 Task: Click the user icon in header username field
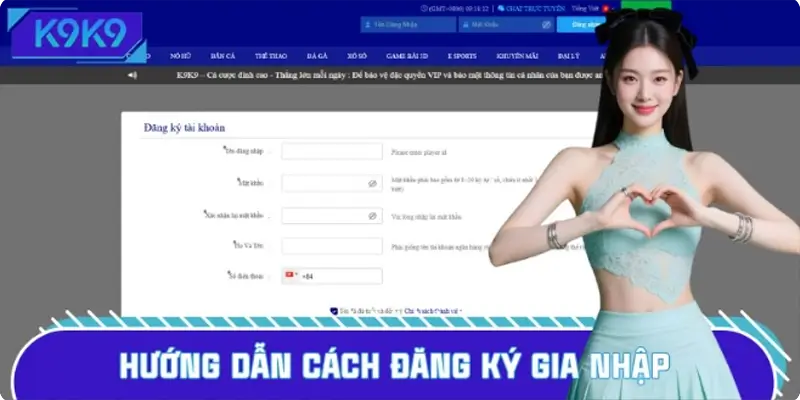368,24
